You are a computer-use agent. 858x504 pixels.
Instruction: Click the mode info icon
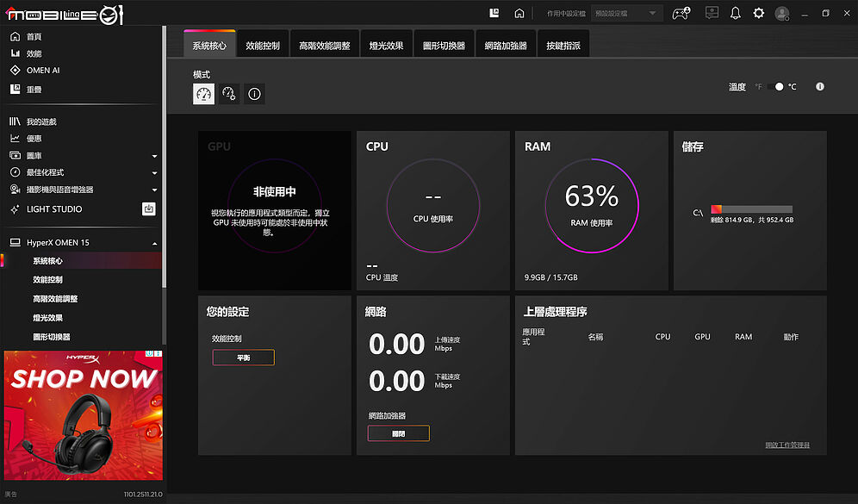click(254, 94)
